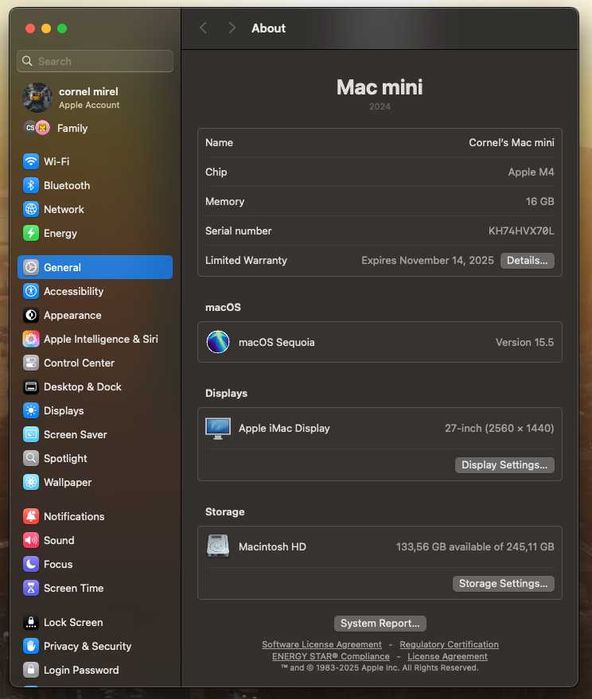592x699 pixels.
Task: Open Appearance icon in sidebar
Action: (x=31, y=315)
